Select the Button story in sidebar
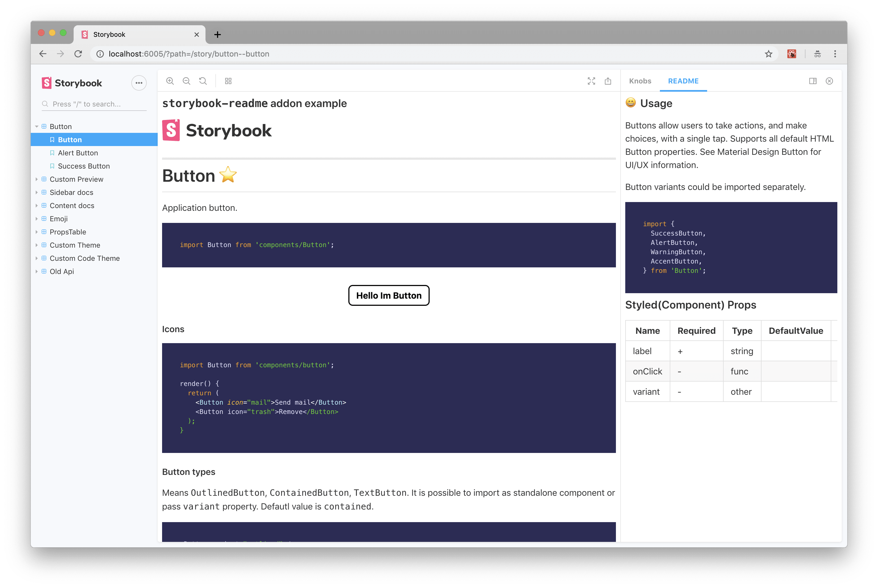 pyautogui.click(x=94, y=139)
